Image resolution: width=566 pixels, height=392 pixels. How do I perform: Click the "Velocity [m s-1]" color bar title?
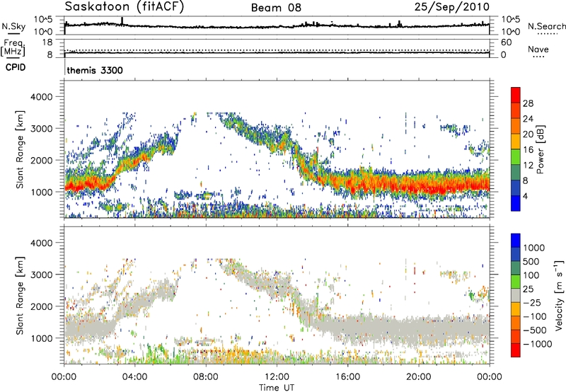click(559, 295)
